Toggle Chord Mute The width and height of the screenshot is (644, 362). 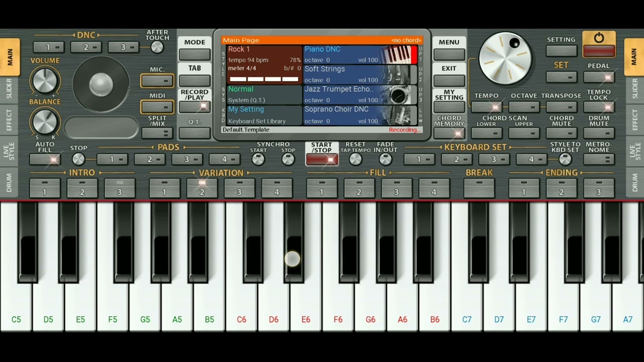click(x=561, y=133)
